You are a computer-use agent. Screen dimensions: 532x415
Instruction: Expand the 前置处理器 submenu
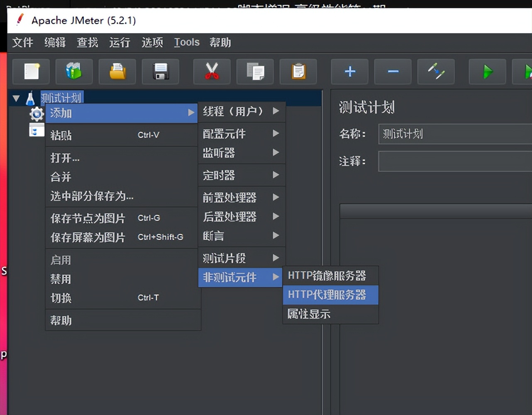tap(242, 198)
